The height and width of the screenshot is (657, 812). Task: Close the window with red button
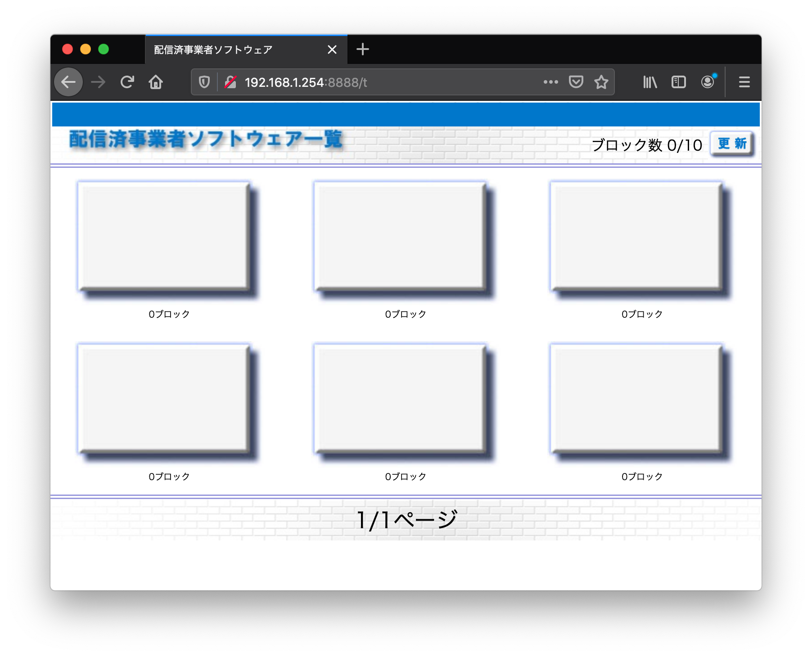pos(68,49)
